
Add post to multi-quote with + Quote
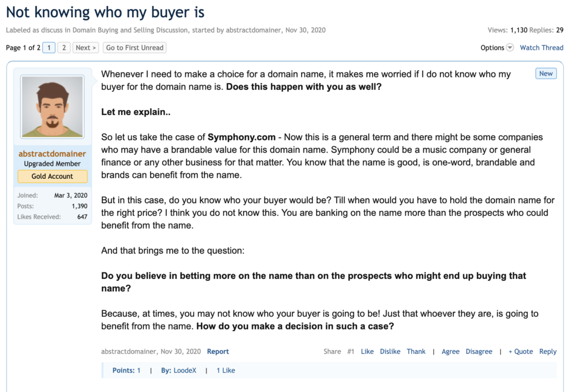520,352
